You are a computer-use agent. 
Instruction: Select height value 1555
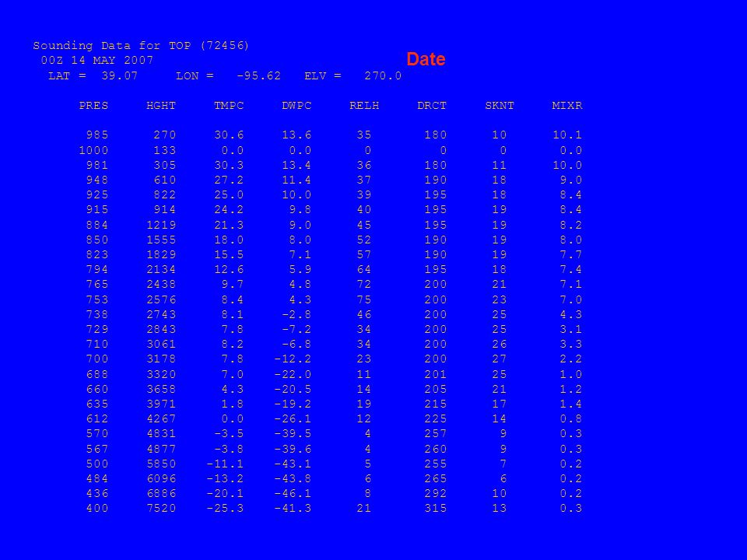(x=161, y=240)
